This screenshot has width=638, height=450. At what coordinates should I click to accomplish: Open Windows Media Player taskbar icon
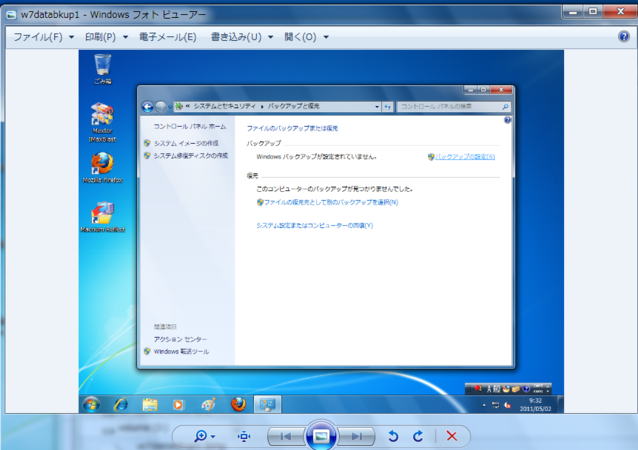coord(178,405)
